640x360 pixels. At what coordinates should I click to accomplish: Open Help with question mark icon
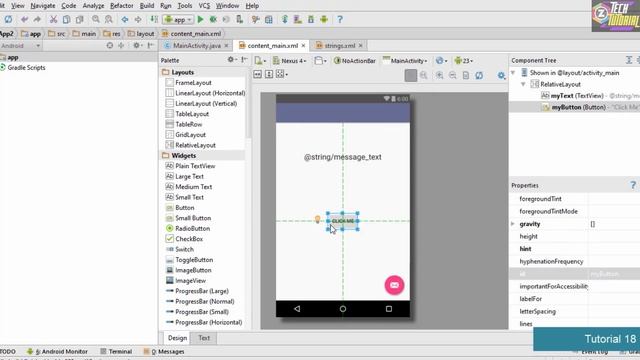tap(340, 19)
